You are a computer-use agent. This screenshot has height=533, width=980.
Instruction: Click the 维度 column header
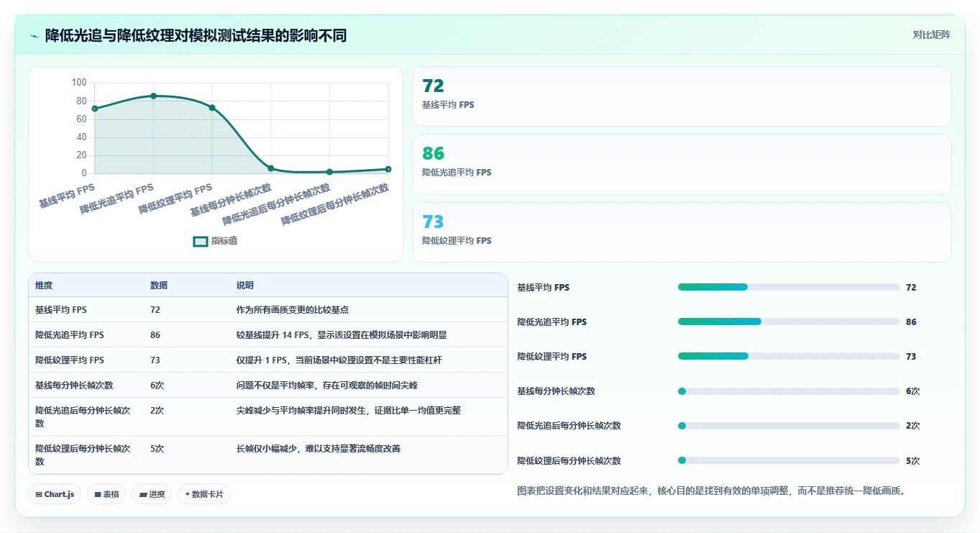[x=44, y=286]
